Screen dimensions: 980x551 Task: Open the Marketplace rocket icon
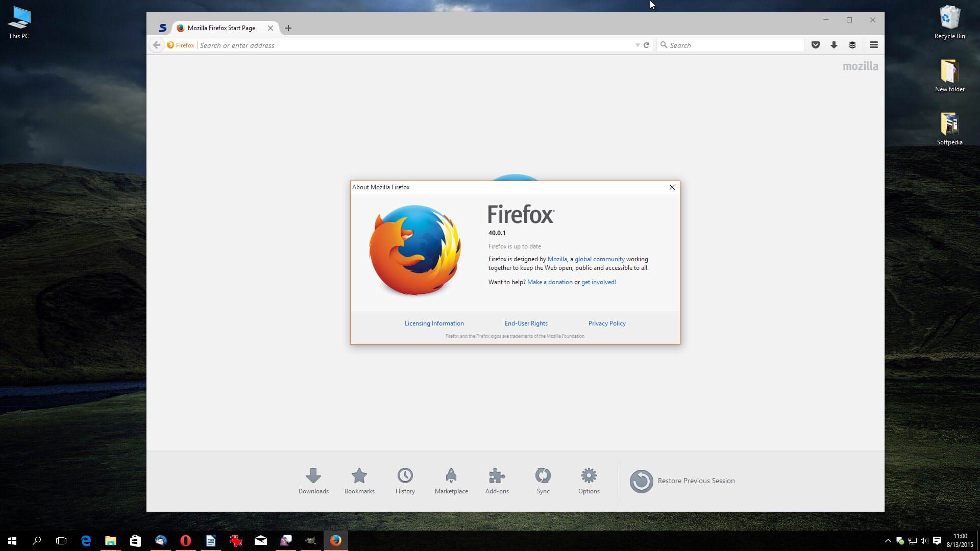pyautogui.click(x=451, y=480)
